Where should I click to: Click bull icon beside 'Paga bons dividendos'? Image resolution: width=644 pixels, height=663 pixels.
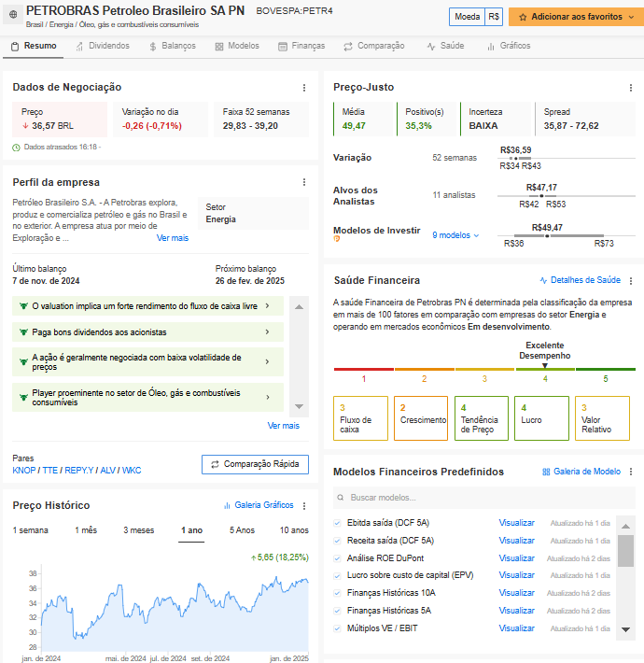23,332
